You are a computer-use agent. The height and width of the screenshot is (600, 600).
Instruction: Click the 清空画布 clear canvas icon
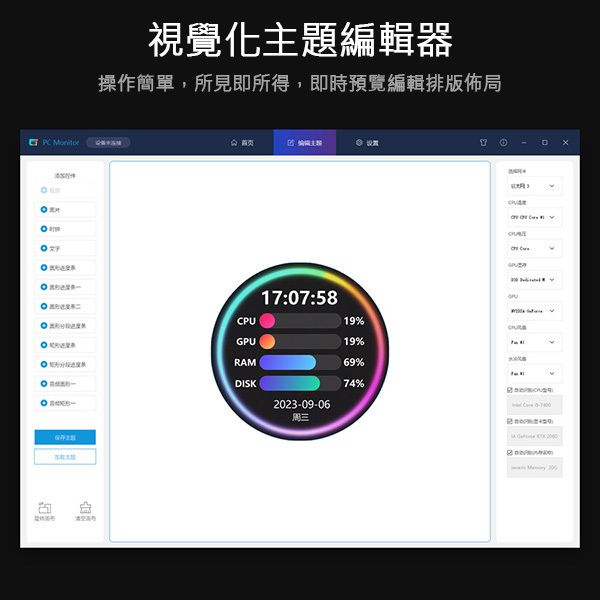click(85, 508)
